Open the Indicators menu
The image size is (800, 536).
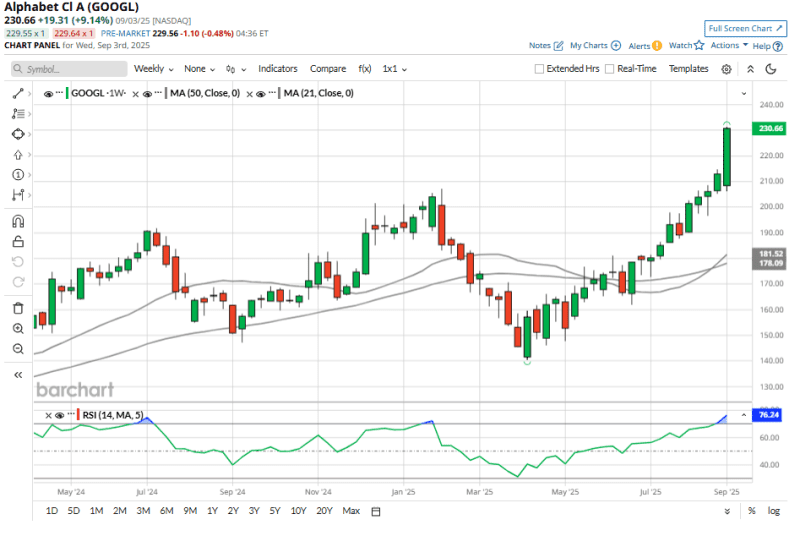(x=277, y=69)
